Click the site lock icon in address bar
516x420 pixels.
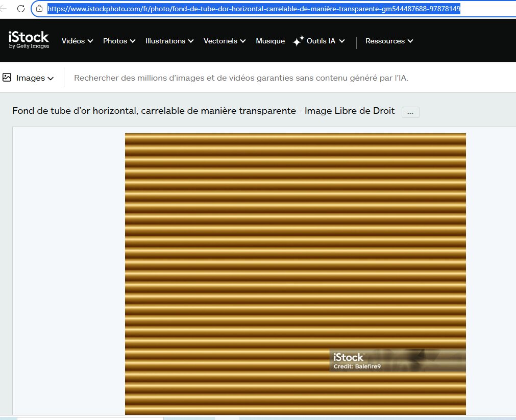point(39,9)
